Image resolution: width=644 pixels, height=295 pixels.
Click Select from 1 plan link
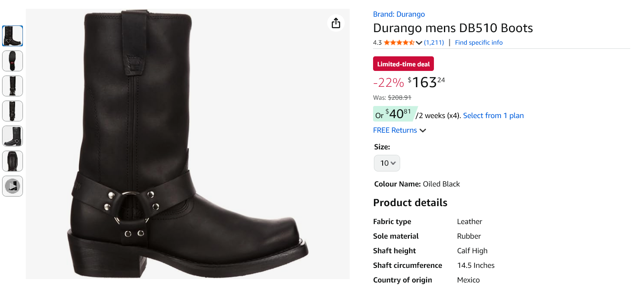[493, 116]
